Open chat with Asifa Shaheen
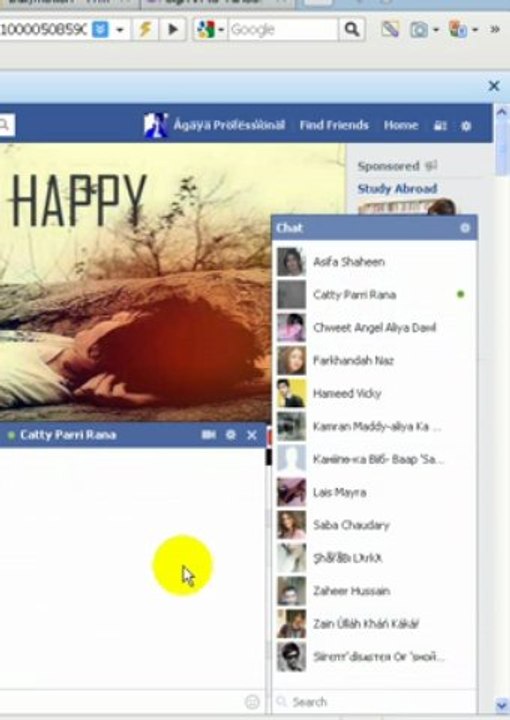510x720 pixels. 374,262
